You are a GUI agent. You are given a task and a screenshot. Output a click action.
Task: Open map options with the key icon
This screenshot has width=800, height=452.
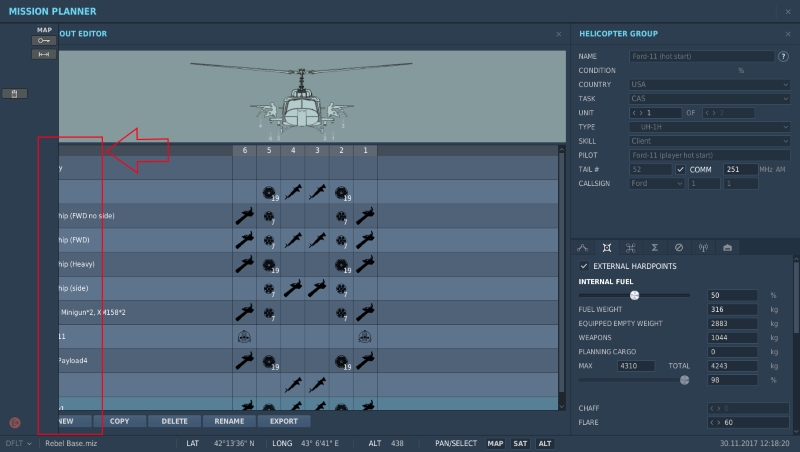[x=44, y=41]
